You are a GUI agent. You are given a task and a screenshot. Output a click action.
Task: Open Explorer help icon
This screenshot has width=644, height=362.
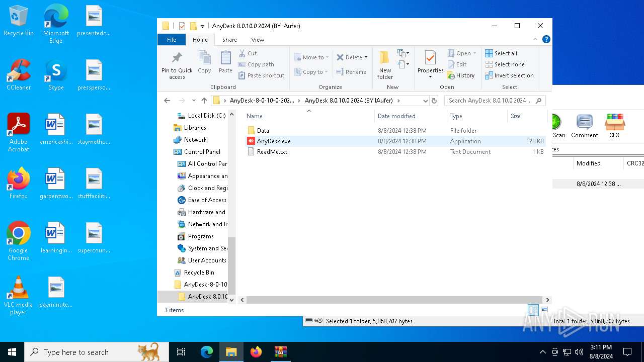546,39
